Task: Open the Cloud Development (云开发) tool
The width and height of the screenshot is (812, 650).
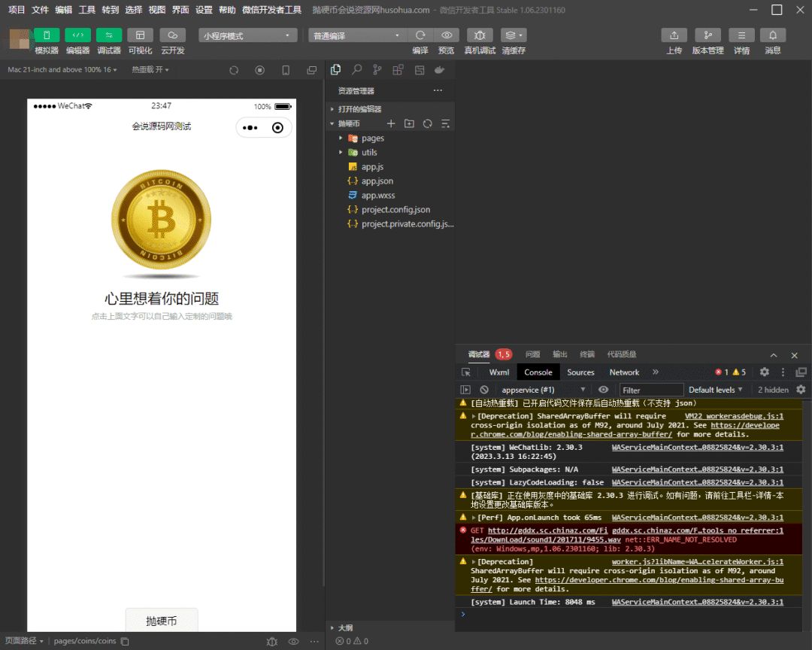Action: coord(172,35)
